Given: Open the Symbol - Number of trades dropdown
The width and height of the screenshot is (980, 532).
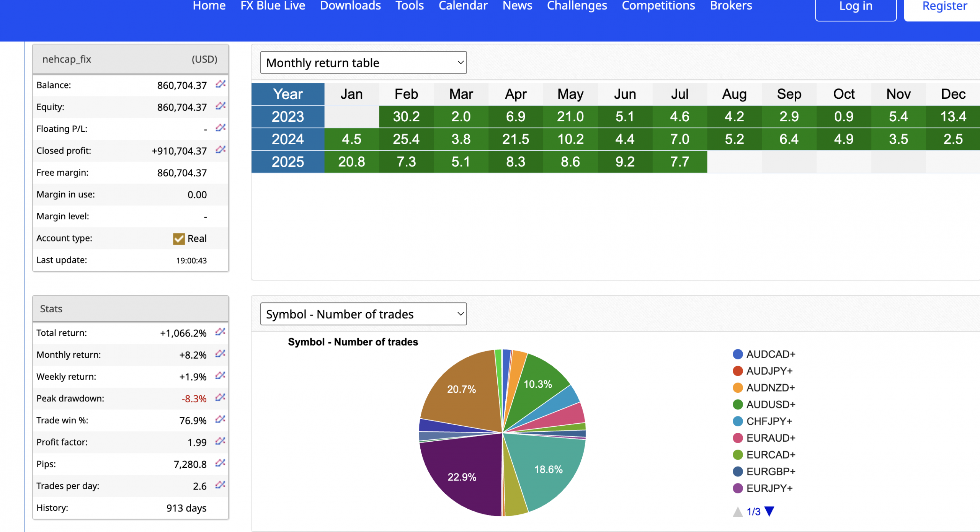Looking at the screenshot, I should click(363, 314).
